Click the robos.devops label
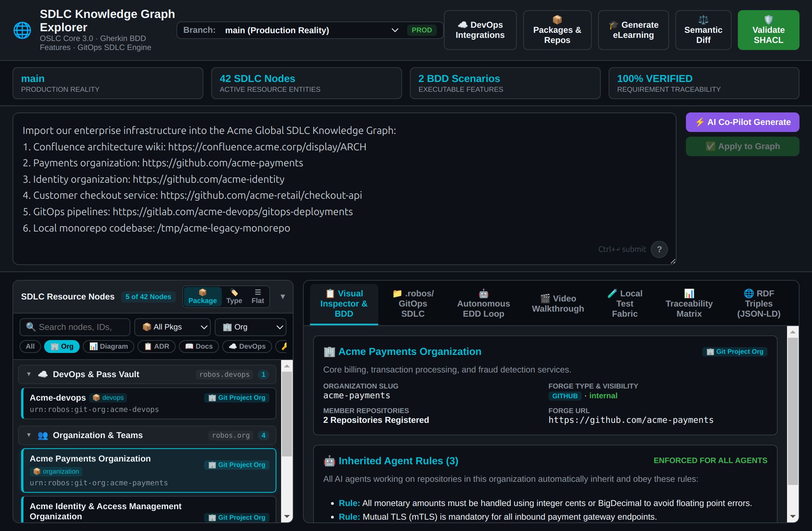 pos(224,374)
